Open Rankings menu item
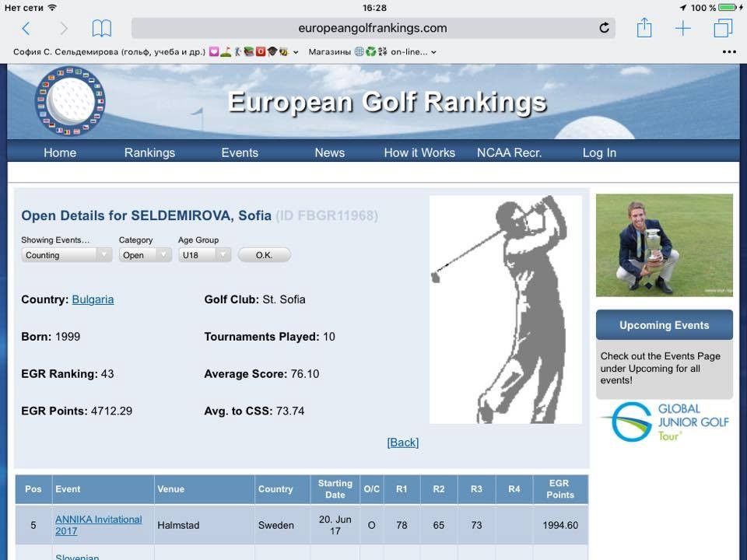747x560 pixels. pyautogui.click(x=149, y=152)
